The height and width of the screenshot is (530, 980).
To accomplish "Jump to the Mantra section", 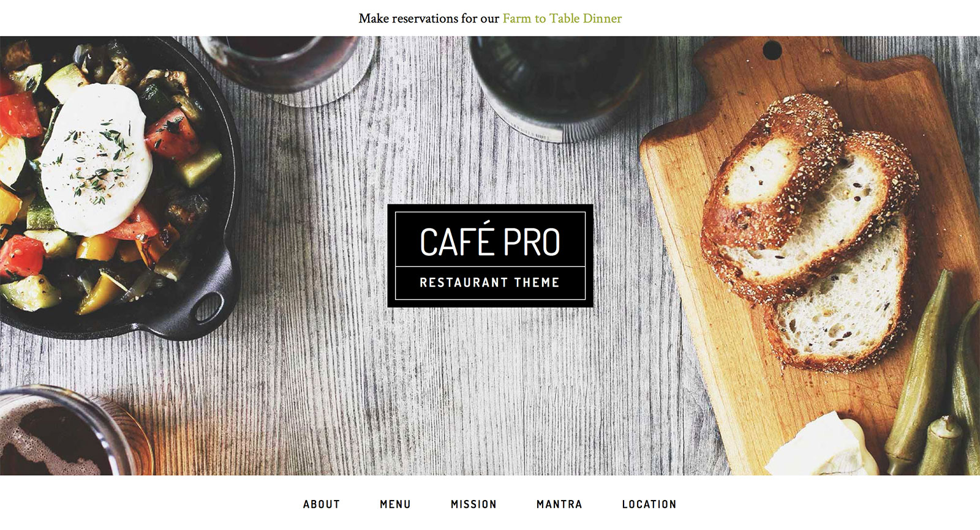I will tap(559, 504).
